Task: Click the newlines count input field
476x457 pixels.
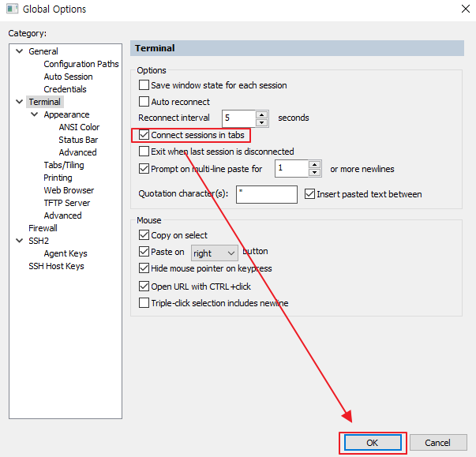Action: pos(292,168)
